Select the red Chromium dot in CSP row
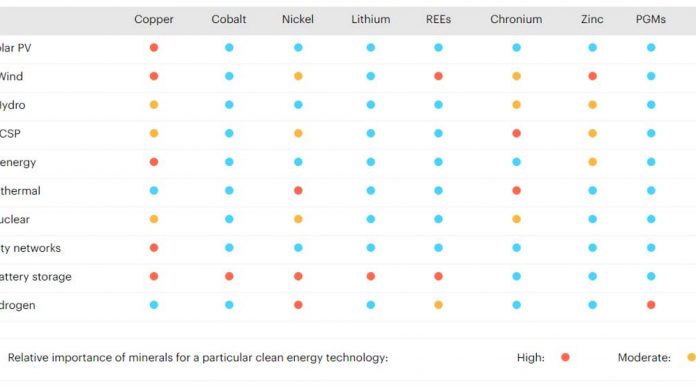 point(517,133)
